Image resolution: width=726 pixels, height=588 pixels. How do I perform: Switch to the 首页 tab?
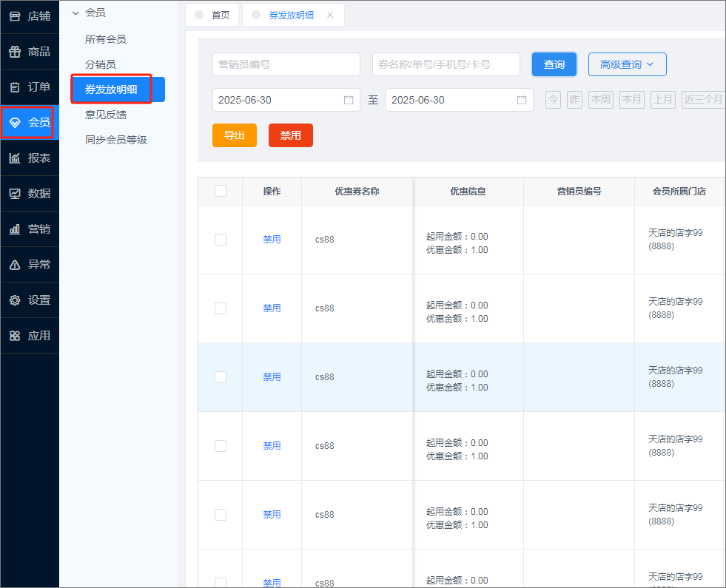pos(212,15)
